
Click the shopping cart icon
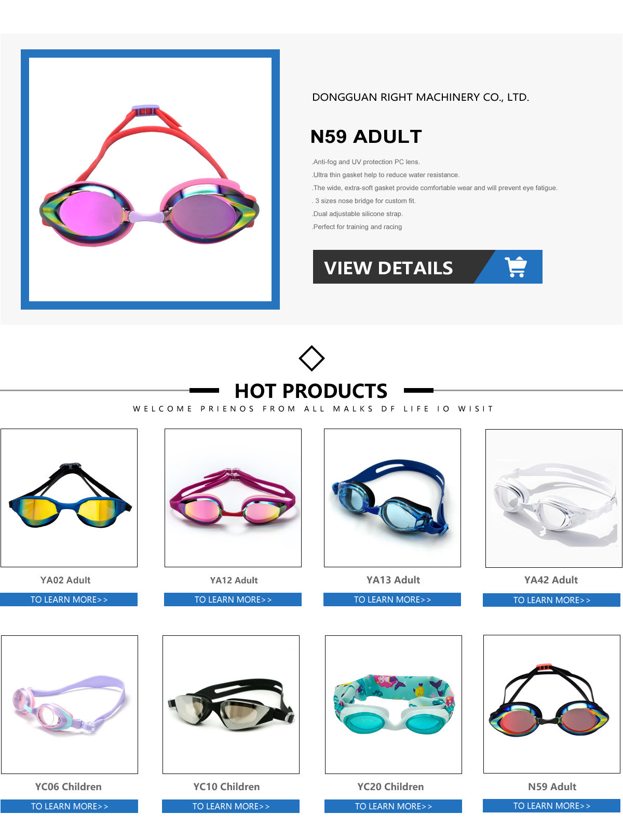[x=516, y=267]
